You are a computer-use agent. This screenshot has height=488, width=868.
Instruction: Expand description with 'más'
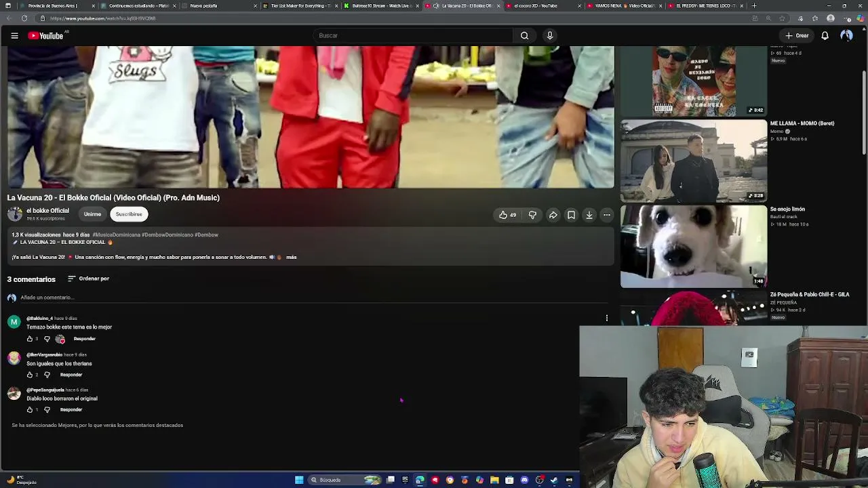[x=292, y=258]
